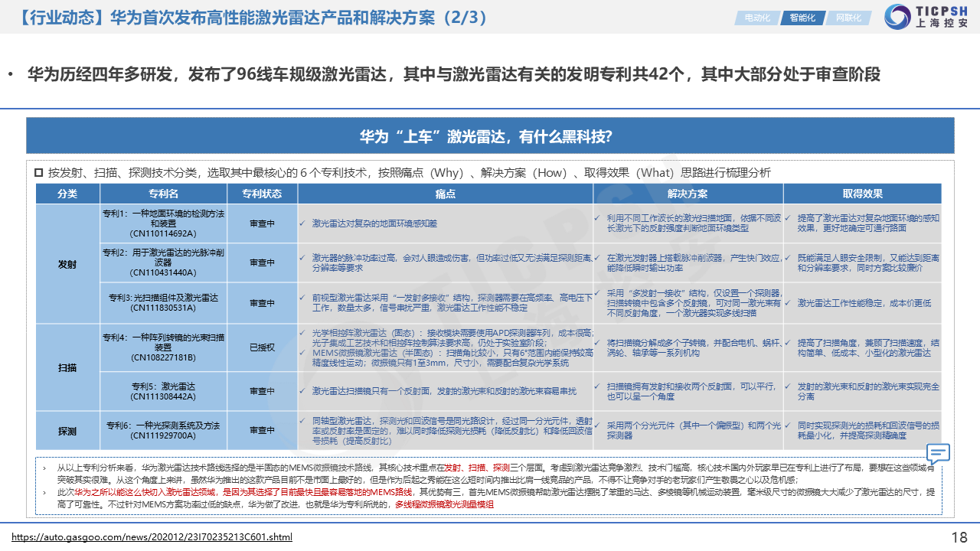Select the 智能化 tab

pyautogui.click(x=802, y=18)
